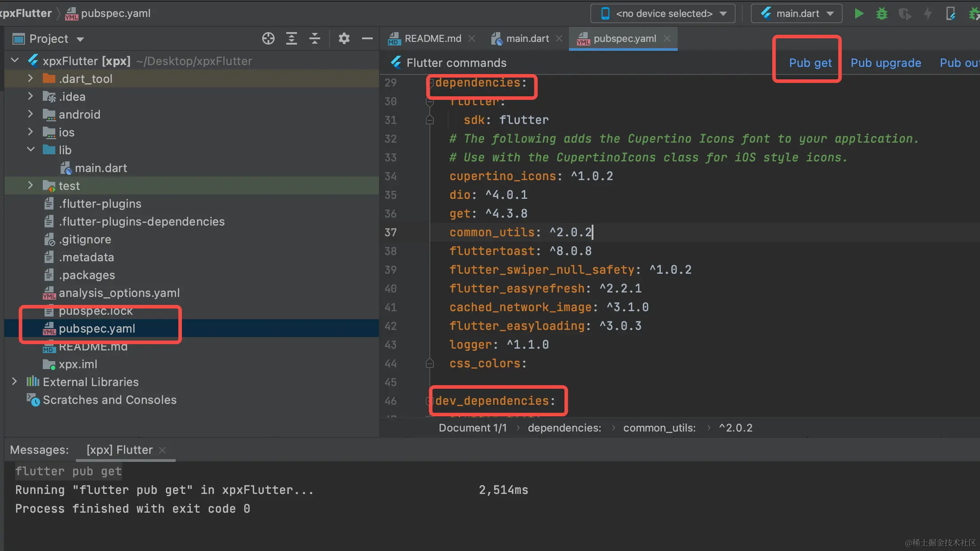Screen dimensions: 980x551
Task: Open Project panel settings gear
Action: (344, 39)
